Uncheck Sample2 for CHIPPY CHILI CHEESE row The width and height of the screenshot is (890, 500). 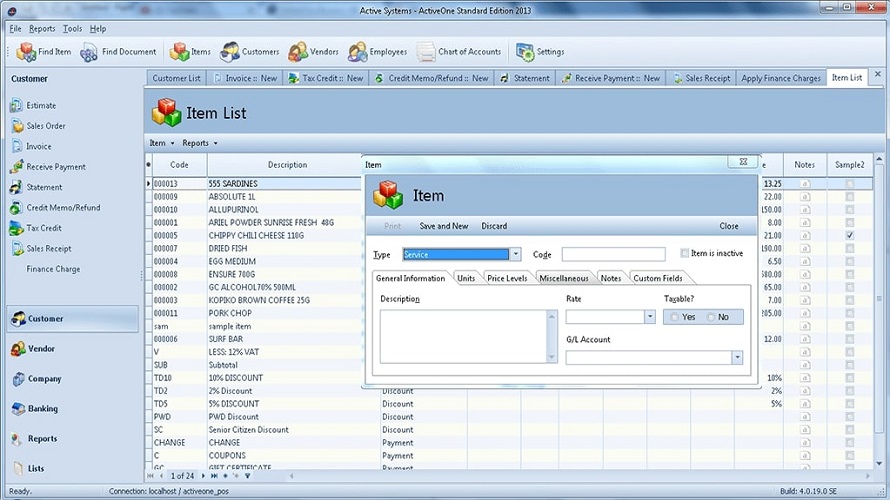tap(850, 236)
